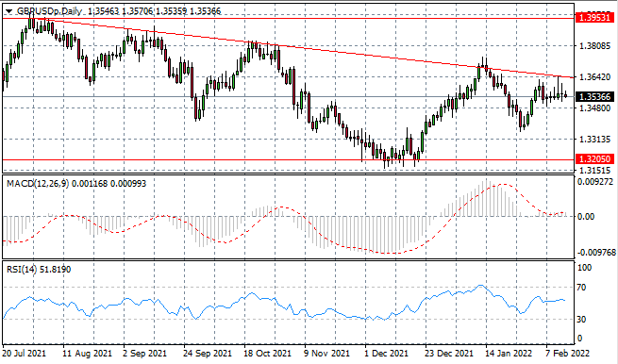Click the 1.34800 price scale value
This screenshot has width=618, height=364.
pos(594,108)
